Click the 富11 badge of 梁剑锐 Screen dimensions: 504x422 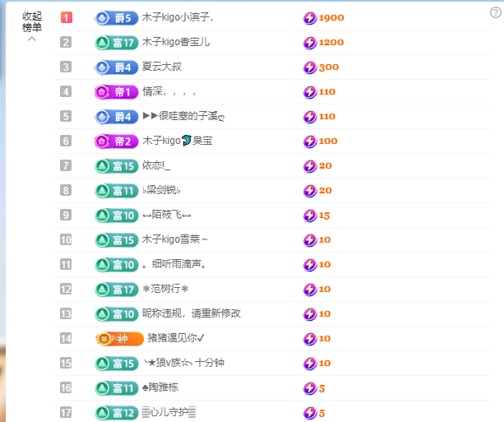point(116,191)
